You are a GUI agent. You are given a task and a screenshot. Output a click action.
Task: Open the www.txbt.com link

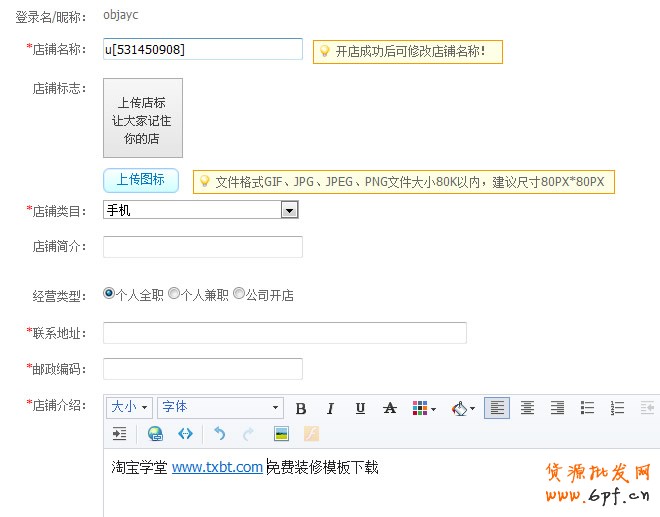click(x=217, y=467)
